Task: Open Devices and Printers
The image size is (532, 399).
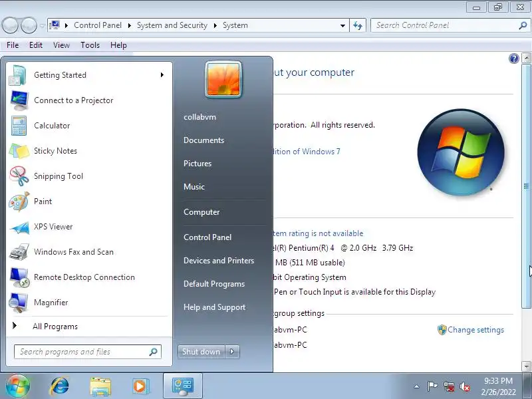Action: pyautogui.click(x=219, y=261)
